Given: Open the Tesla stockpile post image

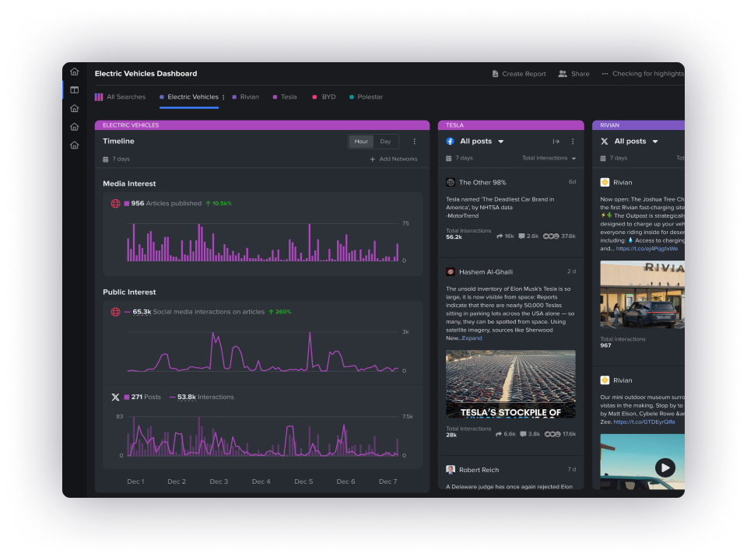Looking at the screenshot, I should coord(510,383).
